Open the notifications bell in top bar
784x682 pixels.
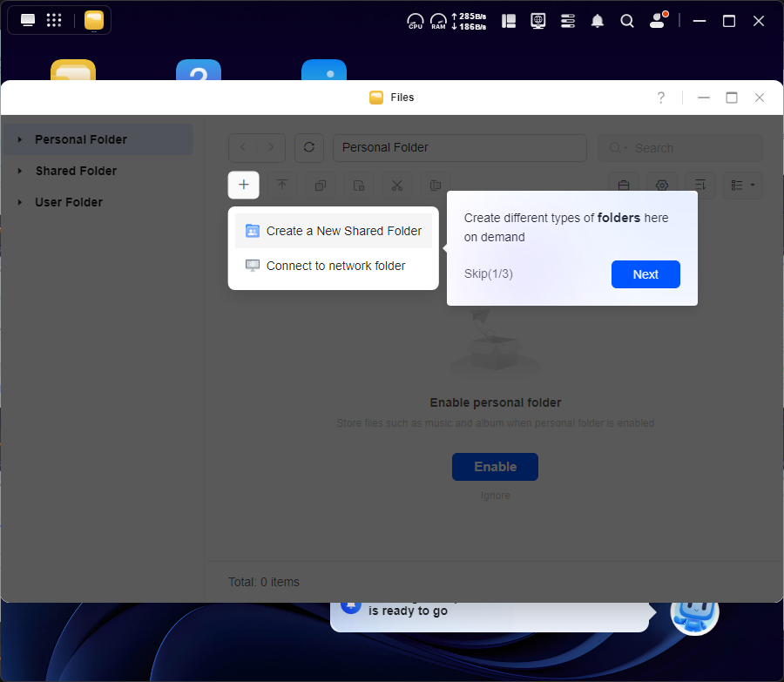598,21
